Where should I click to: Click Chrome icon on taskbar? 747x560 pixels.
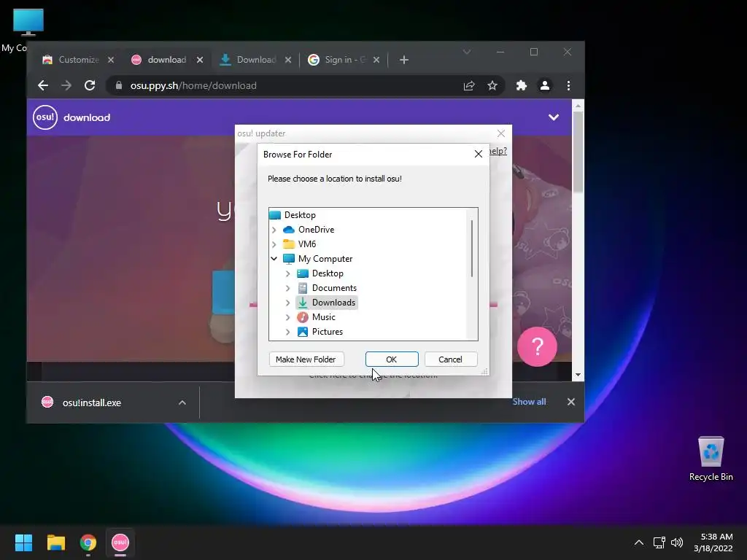tap(88, 542)
